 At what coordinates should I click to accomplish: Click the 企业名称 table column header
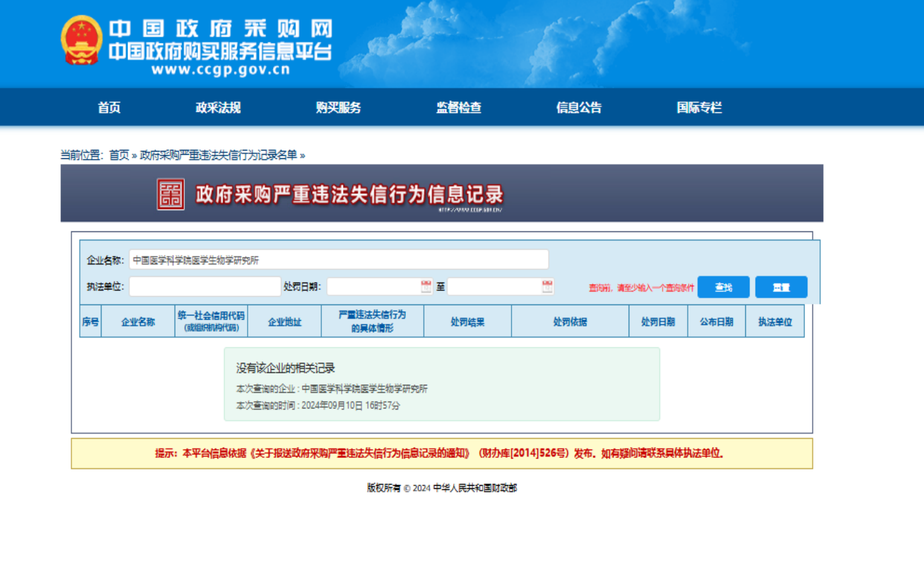(x=138, y=321)
